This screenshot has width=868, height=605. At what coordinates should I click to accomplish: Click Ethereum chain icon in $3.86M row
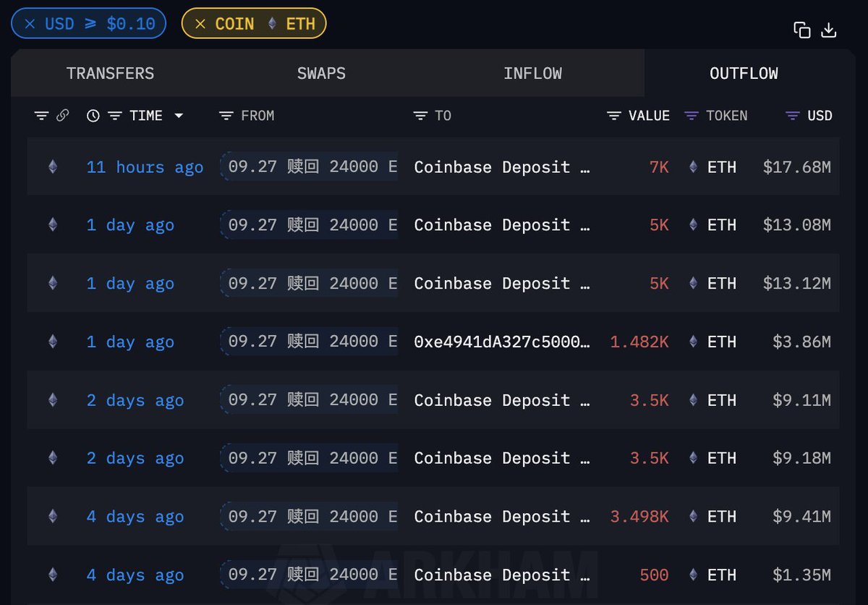click(x=52, y=342)
